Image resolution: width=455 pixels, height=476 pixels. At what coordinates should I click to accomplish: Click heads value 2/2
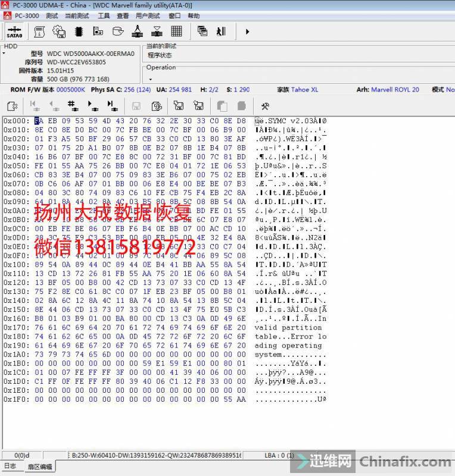click(x=214, y=90)
